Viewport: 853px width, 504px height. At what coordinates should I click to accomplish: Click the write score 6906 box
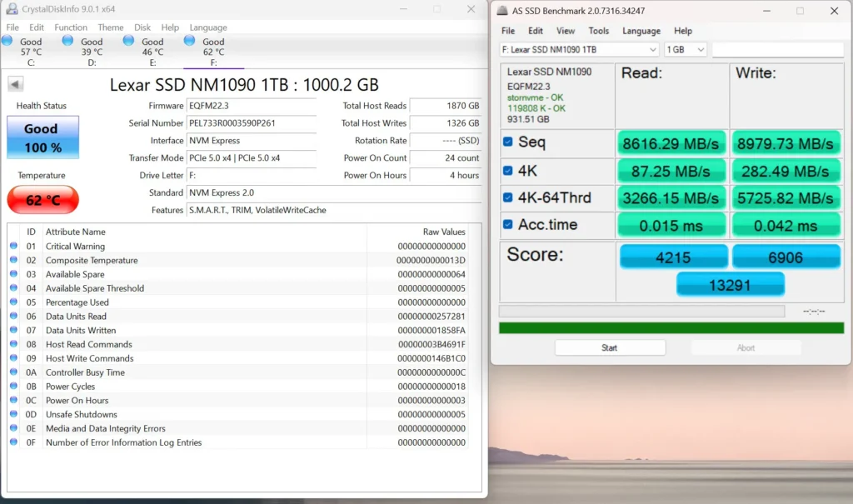pyautogui.click(x=786, y=257)
